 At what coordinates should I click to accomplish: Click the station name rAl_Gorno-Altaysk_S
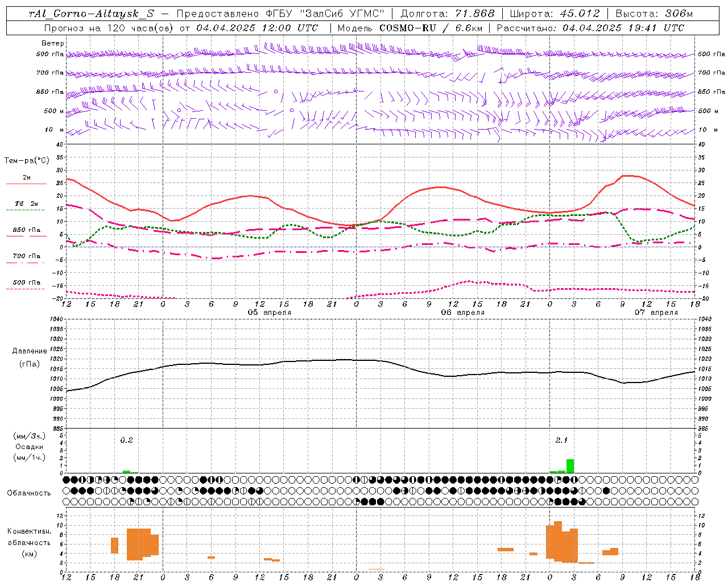click(92, 14)
